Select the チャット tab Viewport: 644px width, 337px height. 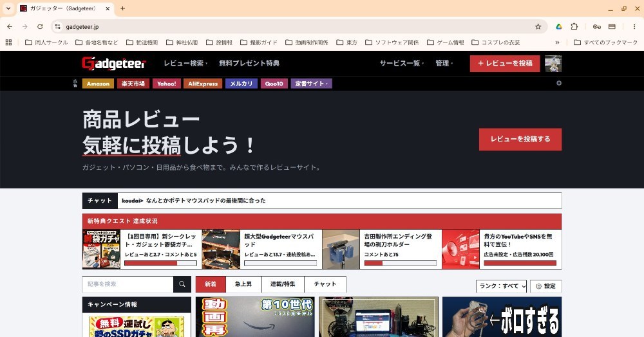(x=325, y=284)
